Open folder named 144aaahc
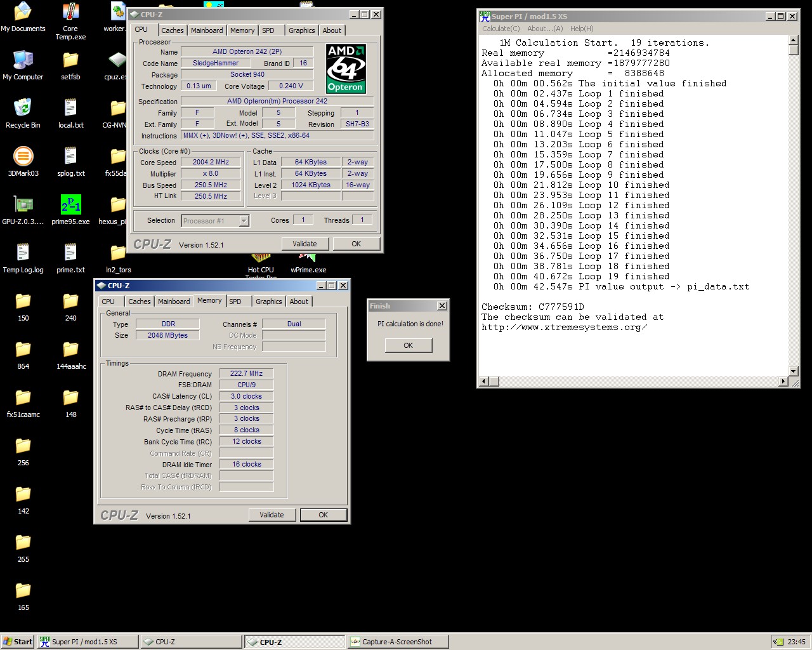The height and width of the screenshot is (650, 812). click(70, 355)
